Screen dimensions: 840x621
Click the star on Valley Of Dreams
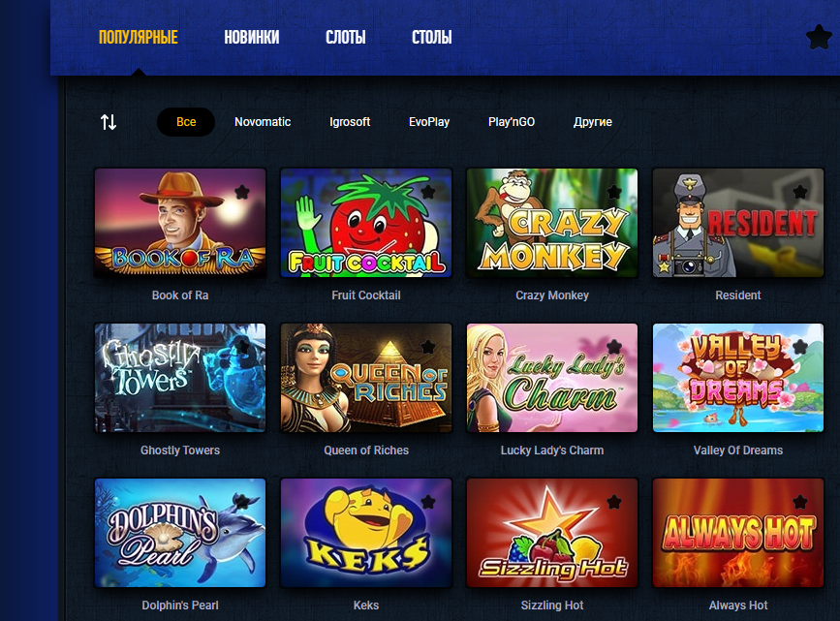(800, 347)
